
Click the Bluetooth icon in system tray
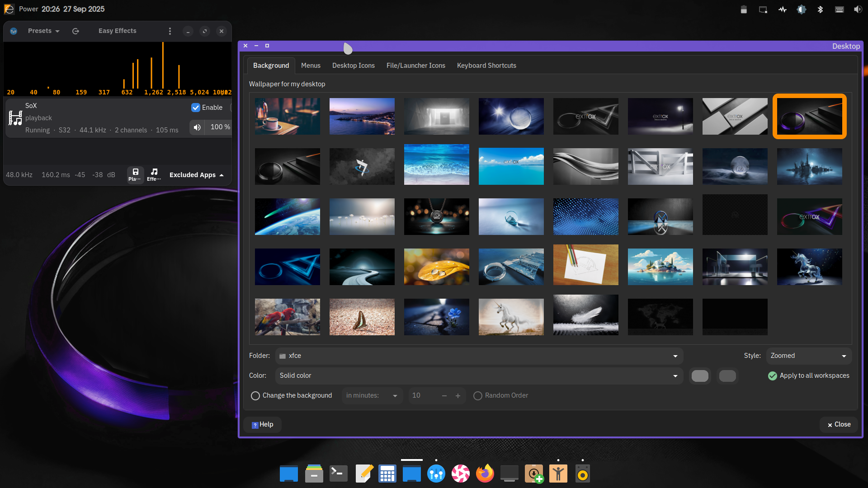coord(820,9)
